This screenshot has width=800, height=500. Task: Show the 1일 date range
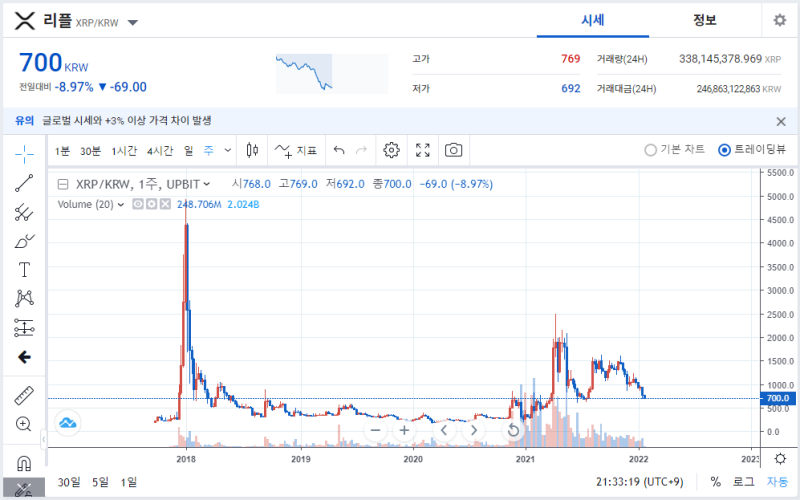click(129, 482)
